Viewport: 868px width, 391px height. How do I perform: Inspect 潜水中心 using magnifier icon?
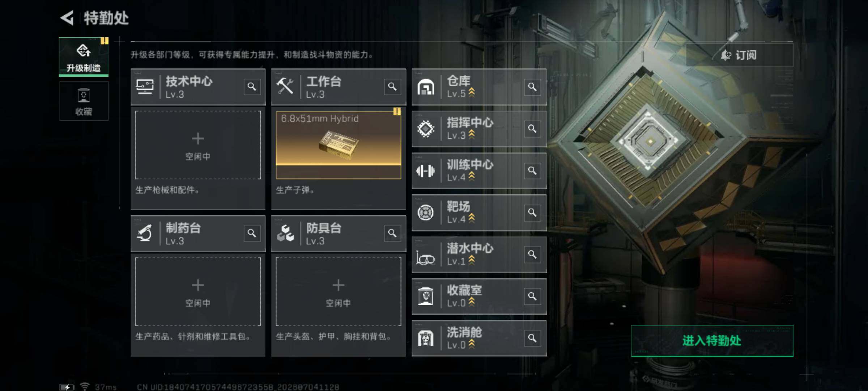tap(532, 255)
